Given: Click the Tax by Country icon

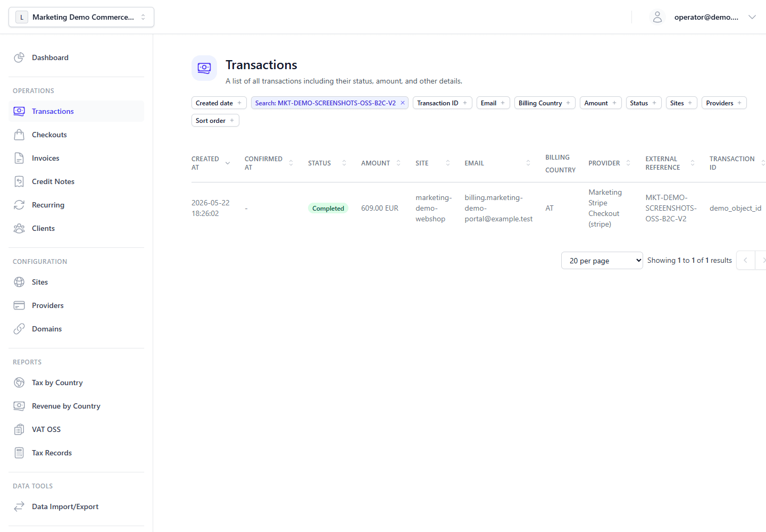Looking at the screenshot, I should click(19, 383).
